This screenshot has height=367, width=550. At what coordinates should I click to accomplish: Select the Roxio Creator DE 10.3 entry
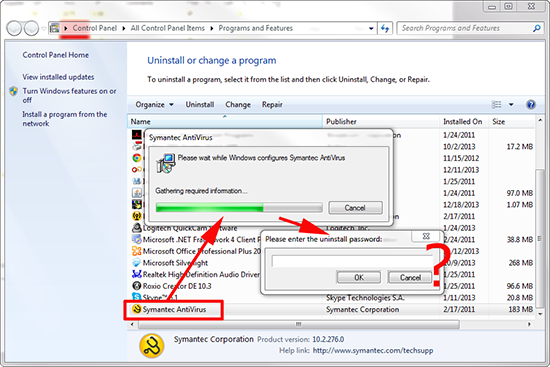(177, 286)
